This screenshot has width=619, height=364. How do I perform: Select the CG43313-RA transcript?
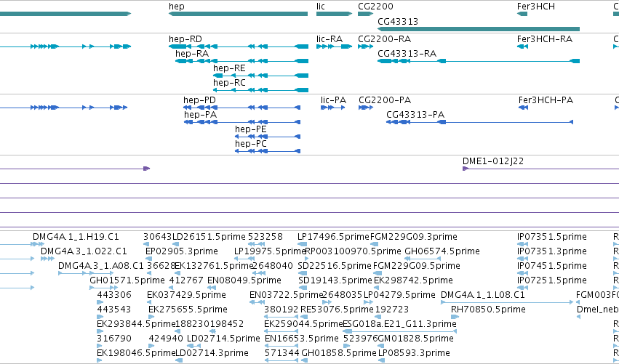pyautogui.click(x=479, y=61)
